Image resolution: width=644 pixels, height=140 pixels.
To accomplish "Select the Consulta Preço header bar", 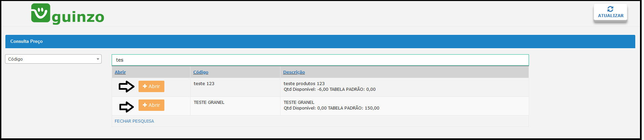I will coord(320,41).
